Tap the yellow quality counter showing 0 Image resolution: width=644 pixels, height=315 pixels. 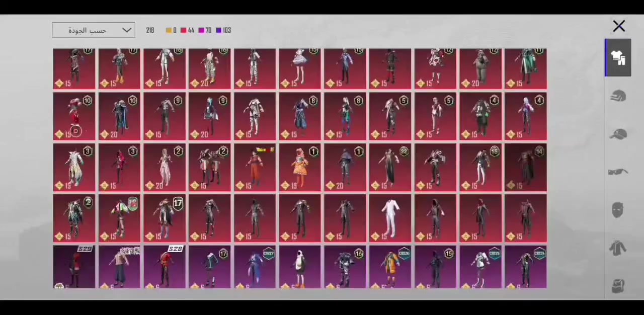point(171,30)
